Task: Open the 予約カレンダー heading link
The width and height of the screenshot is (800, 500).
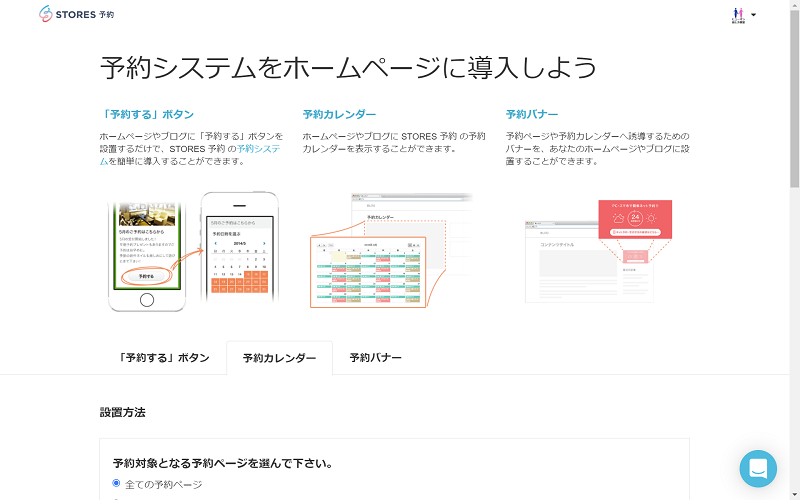Action: click(x=339, y=114)
